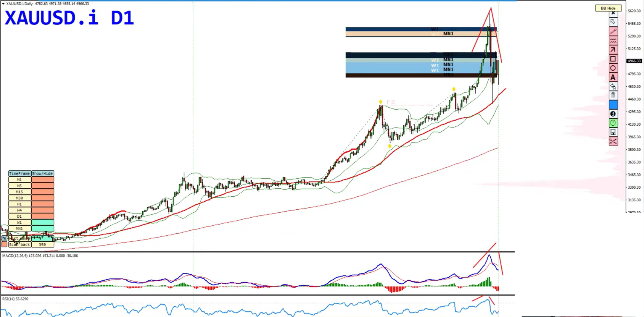Click the trash bin delete icon
Image resolution: width=644 pixels, height=317 pixels.
pyautogui.click(x=613, y=95)
